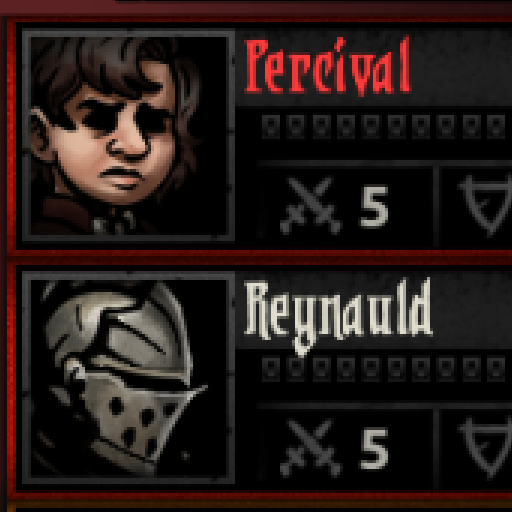Image resolution: width=512 pixels, height=512 pixels.
Task: Click third stress pip in Percival's bar
Action: (x=321, y=126)
